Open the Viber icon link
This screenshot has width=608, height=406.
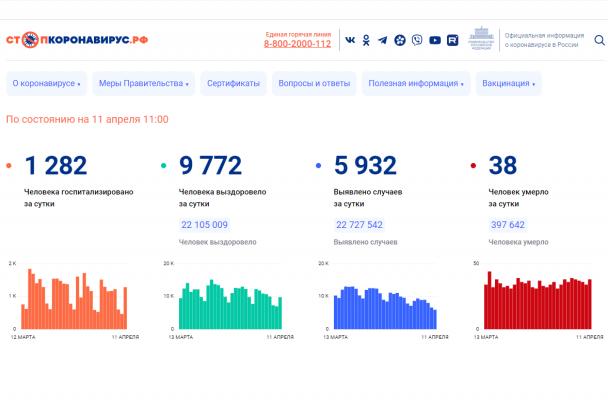[x=417, y=41]
